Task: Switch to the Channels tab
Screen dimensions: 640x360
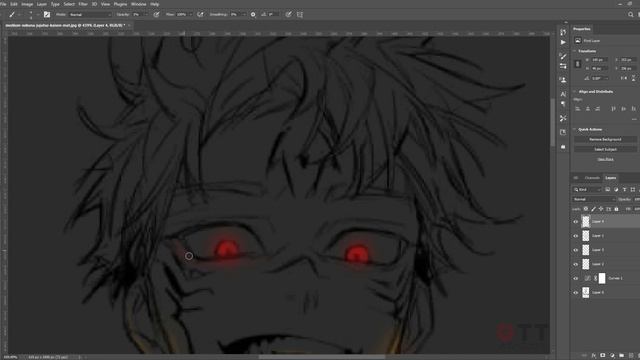Action: tap(592, 178)
